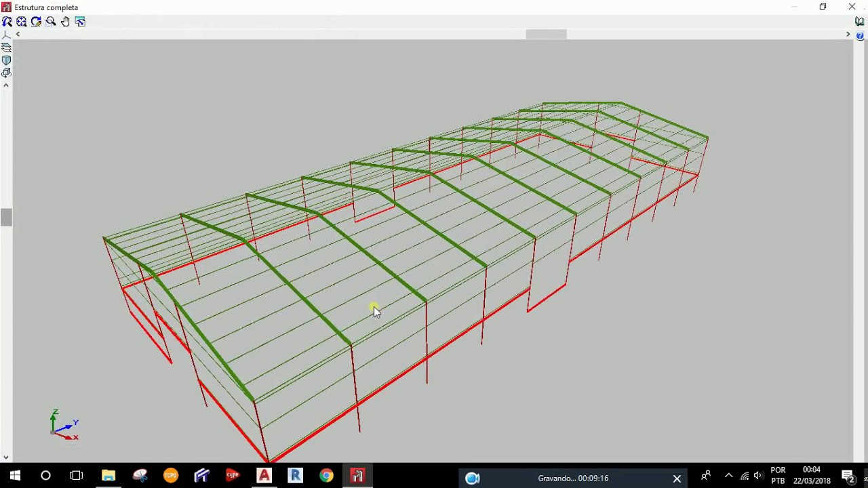Viewport: 868px width, 488px height.
Task: Open the orange TCPO taskbar app
Action: pos(171,476)
